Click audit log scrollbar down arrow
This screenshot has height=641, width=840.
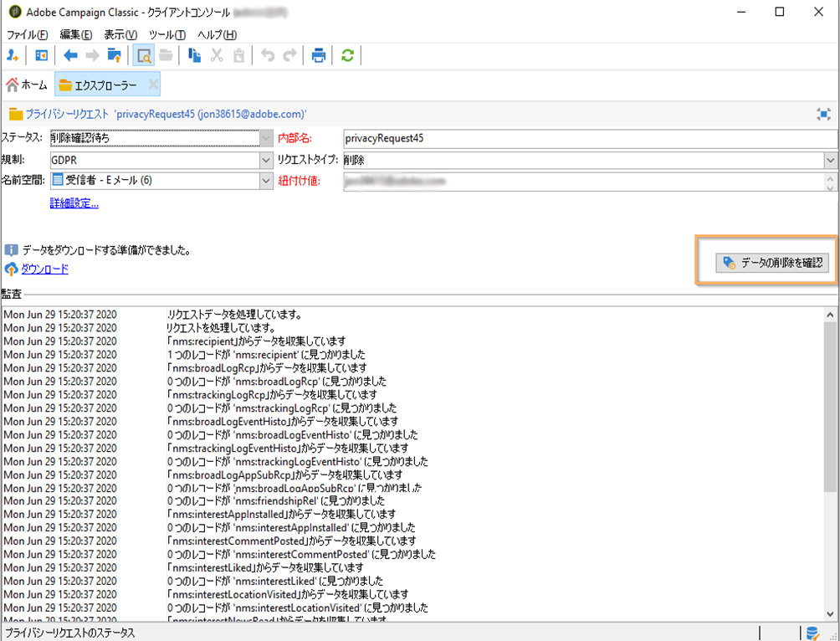[830, 615]
